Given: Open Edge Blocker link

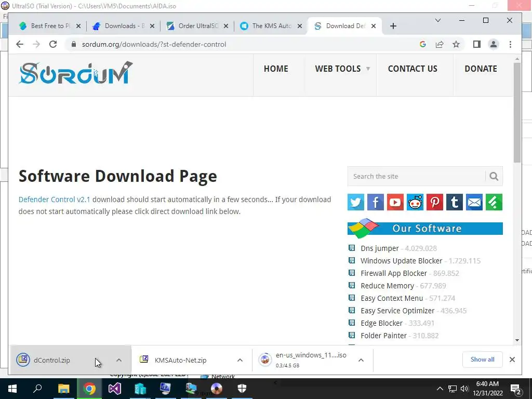Looking at the screenshot, I should [381, 323].
